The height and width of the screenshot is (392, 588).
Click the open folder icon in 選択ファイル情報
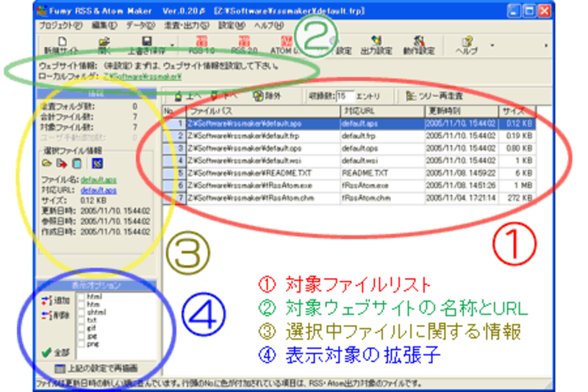click(x=46, y=163)
